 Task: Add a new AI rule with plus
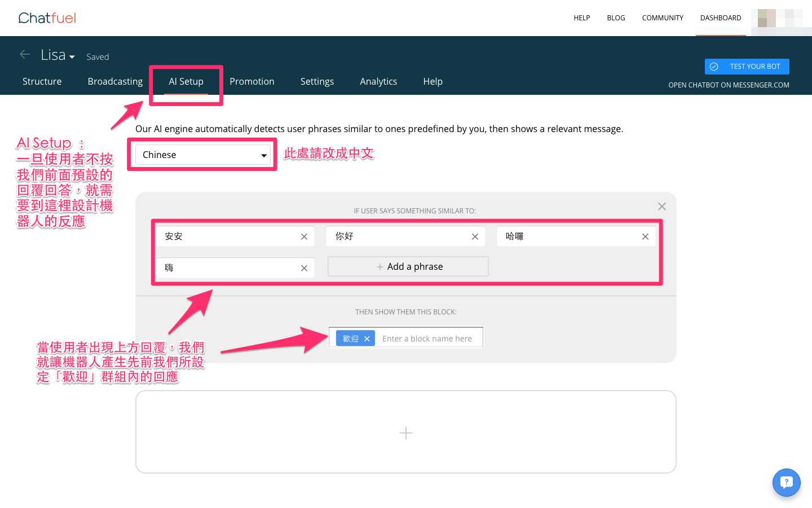click(x=406, y=432)
